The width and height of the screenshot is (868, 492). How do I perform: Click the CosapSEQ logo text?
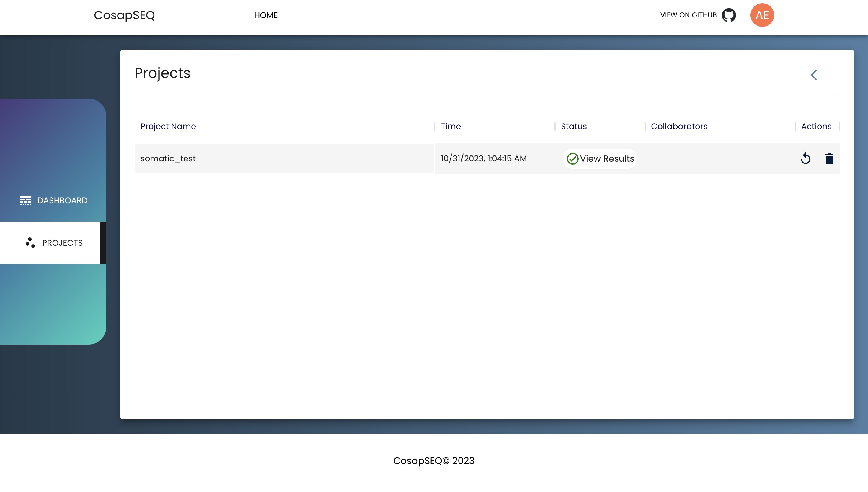(124, 15)
